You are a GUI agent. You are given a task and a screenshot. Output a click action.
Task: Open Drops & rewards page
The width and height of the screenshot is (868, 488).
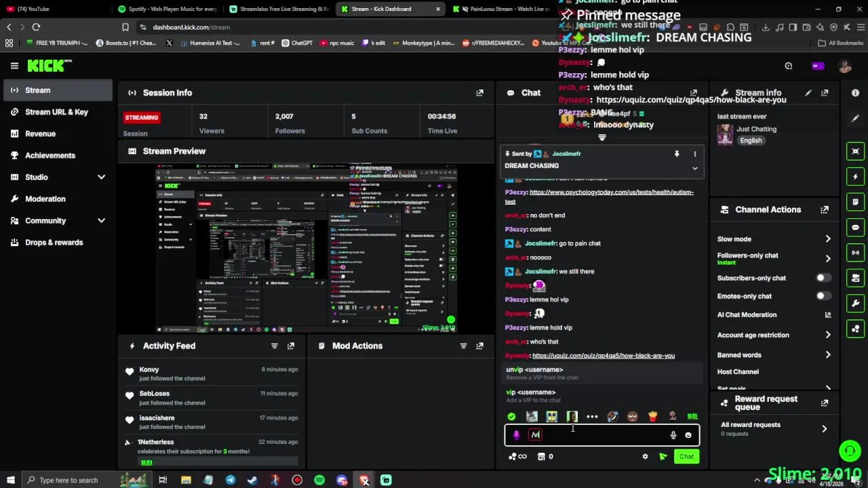tap(58, 242)
